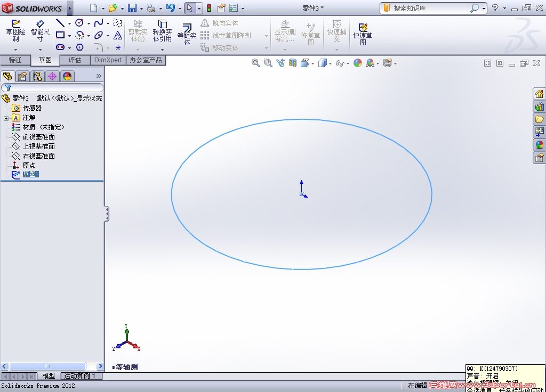Select 上视基准面 in the feature tree
The width and height of the screenshot is (546, 392).
[x=38, y=146]
